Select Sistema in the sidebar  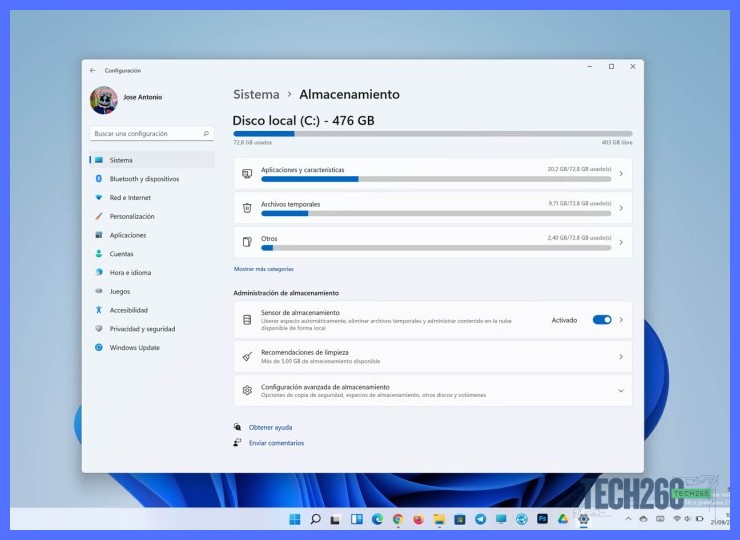click(x=151, y=160)
